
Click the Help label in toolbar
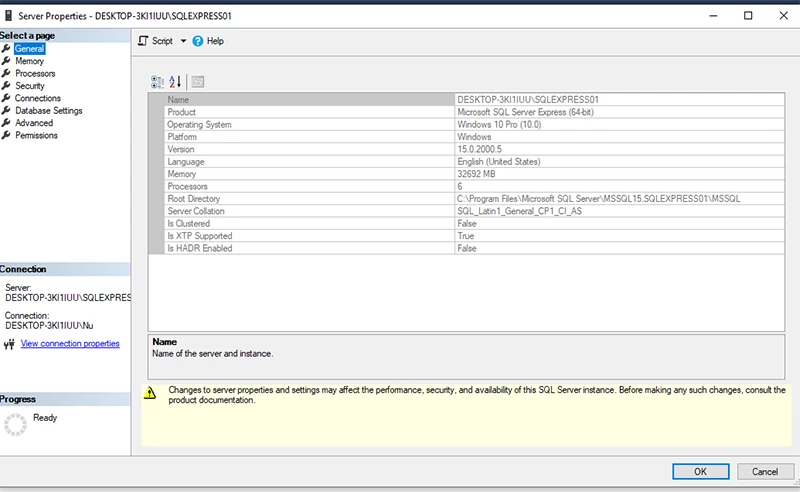pos(215,41)
